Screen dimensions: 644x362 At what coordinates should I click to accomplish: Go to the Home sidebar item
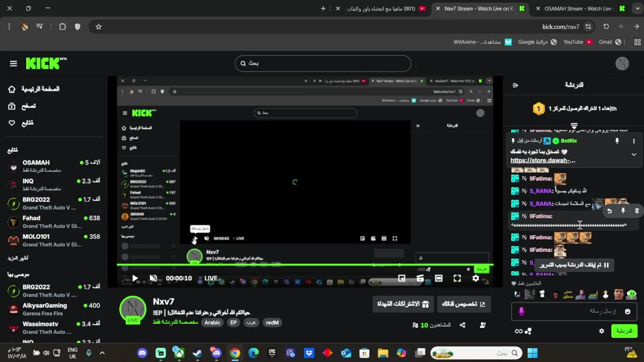click(34, 89)
